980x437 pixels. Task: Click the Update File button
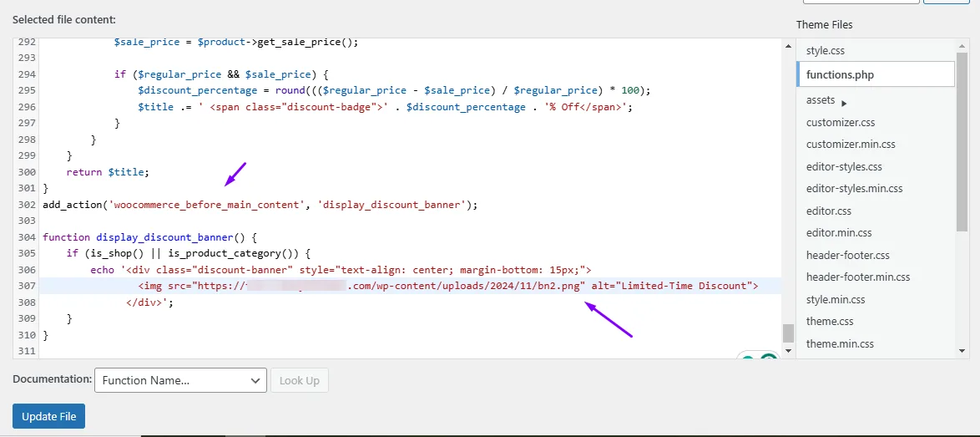click(48, 416)
